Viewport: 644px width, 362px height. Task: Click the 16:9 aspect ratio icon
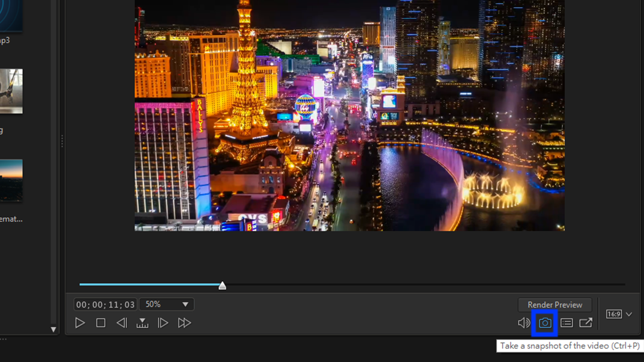(614, 314)
